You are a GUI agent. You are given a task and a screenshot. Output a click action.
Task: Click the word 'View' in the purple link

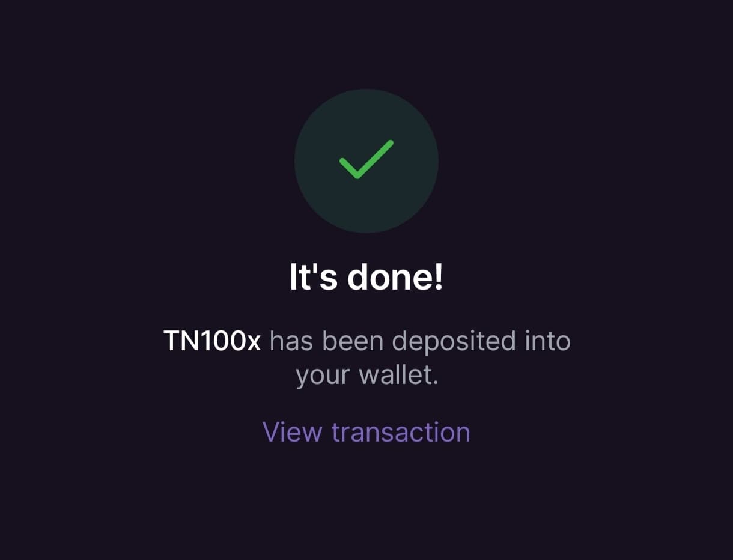click(x=293, y=432)
